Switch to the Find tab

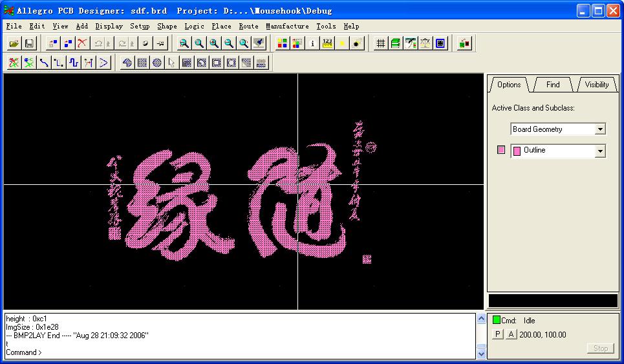(553, 84)
